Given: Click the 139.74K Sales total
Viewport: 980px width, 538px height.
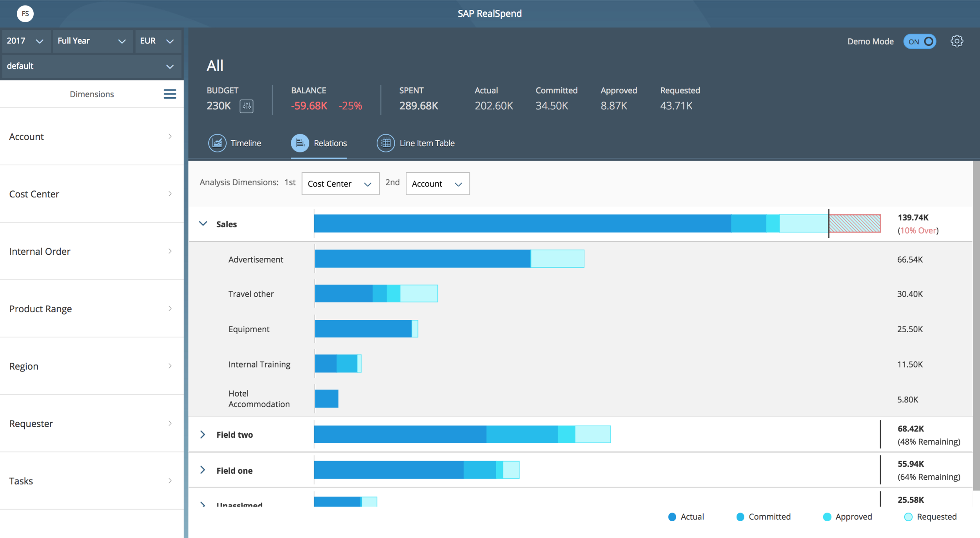Looking at the screenshot, I should tap(913, 217).
